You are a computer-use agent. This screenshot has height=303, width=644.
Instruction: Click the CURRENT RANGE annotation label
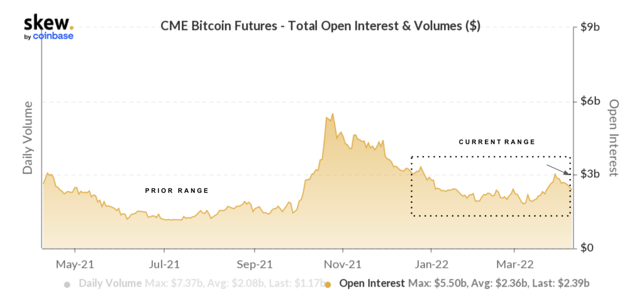[x=497, y=142]
